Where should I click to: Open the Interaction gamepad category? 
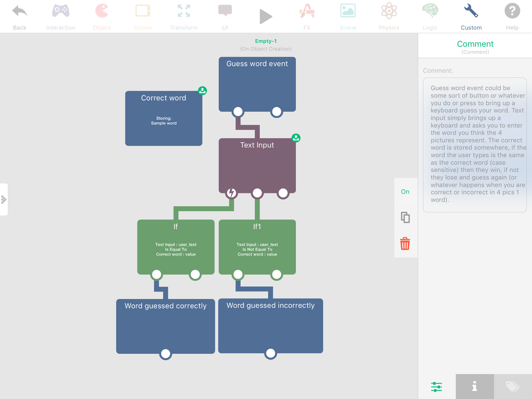point(61,11)
